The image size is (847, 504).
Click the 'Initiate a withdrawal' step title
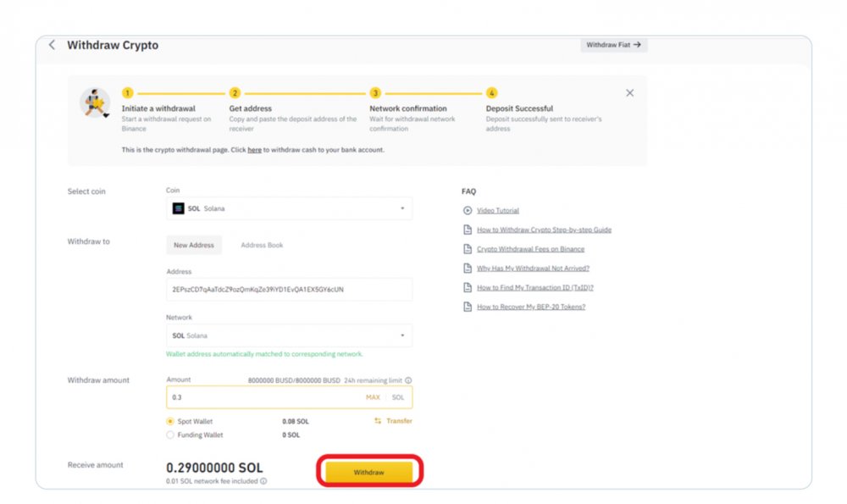(x=158, y=108)
